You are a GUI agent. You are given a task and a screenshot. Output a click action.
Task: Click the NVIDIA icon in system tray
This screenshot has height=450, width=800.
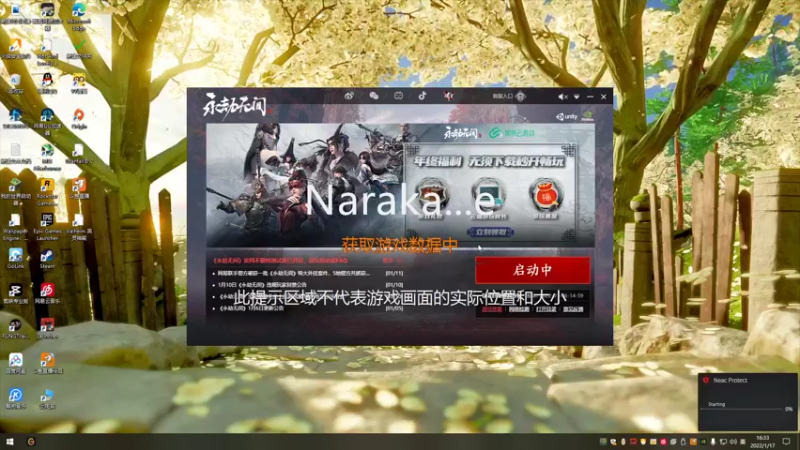point(703,442)
